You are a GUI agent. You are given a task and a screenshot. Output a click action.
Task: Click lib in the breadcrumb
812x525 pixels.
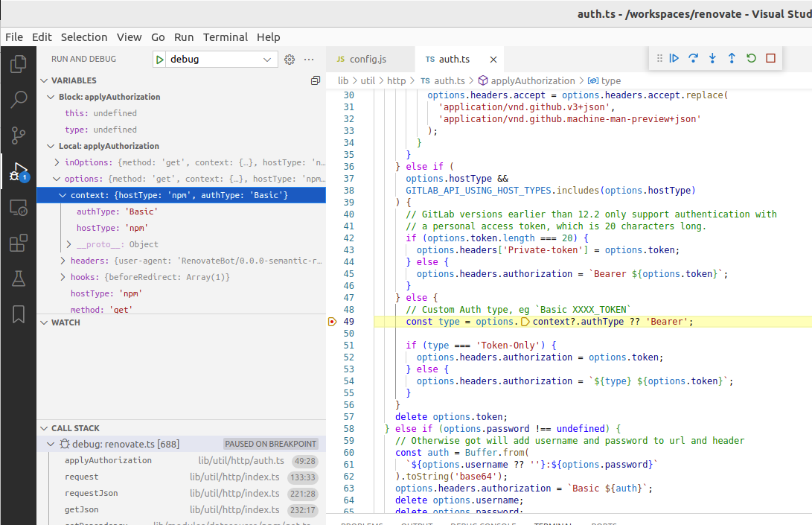343,81
